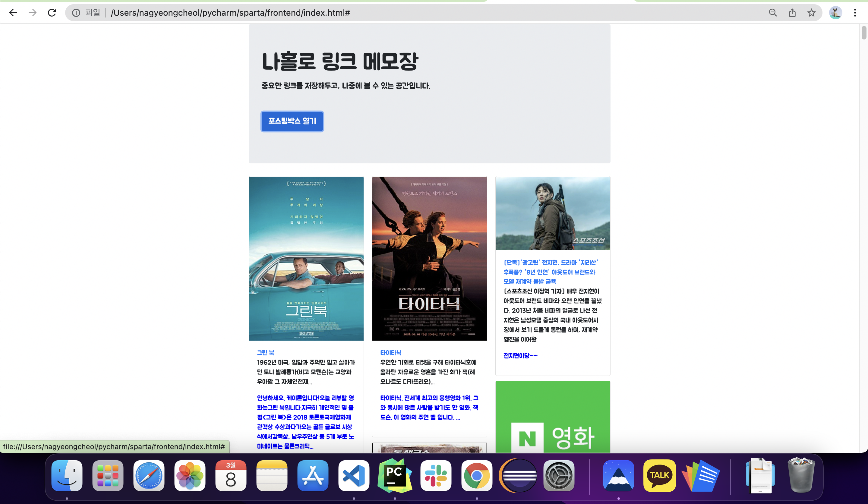Click the share icon in the address bar
The width and height of the screenshot is (868, 504).
point(792,13)
